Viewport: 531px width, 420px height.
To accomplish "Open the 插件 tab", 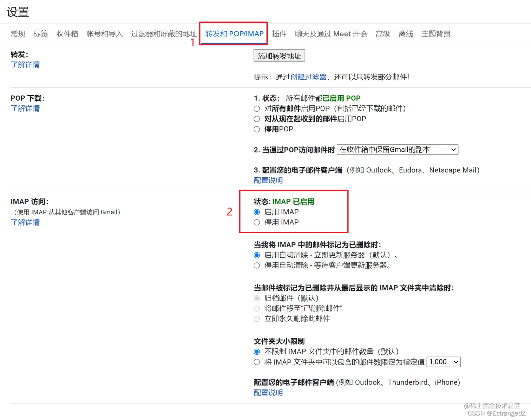I will pyautogui.click(x=279, y=34).
